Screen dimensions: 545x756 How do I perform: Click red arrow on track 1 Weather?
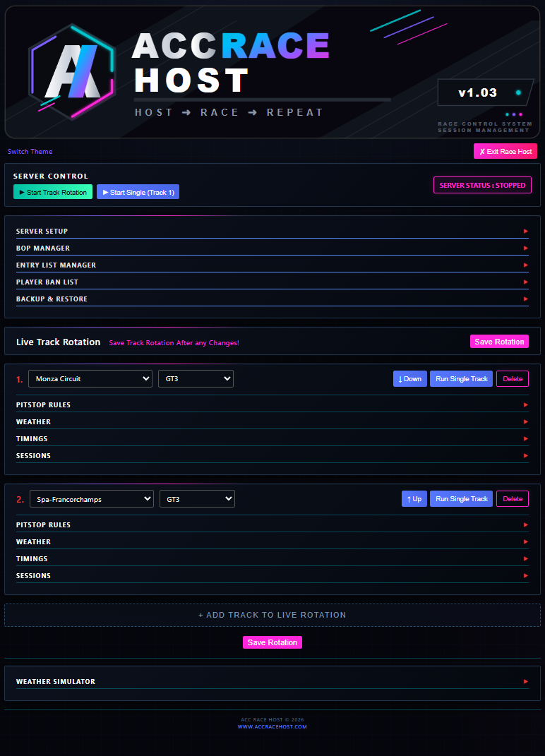[x=526, y=422]
